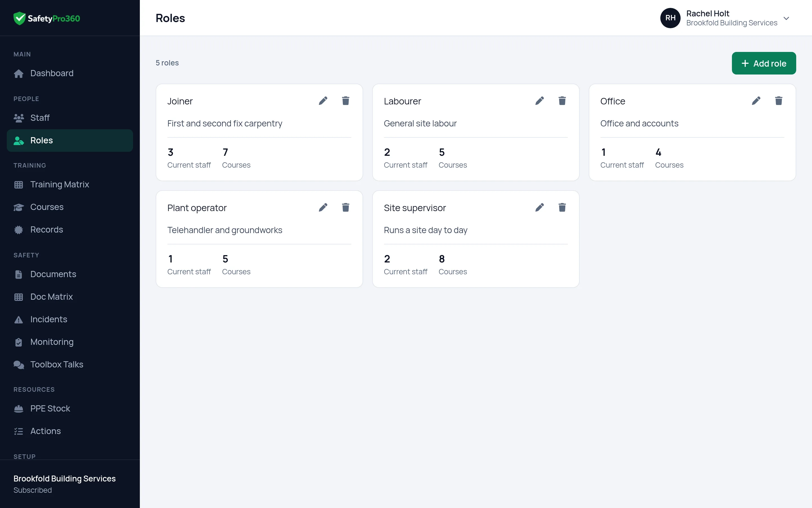Click the Joiner role title

[x=180, y=101]
